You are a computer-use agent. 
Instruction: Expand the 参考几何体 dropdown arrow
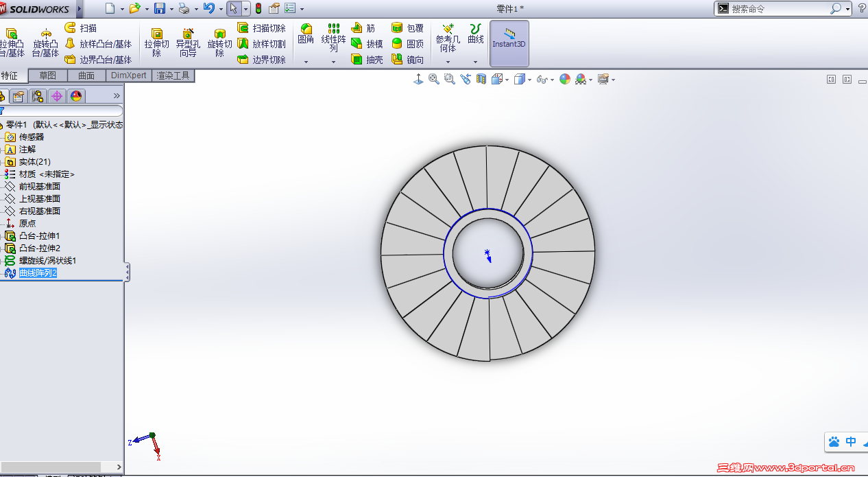tap(448, 62)
